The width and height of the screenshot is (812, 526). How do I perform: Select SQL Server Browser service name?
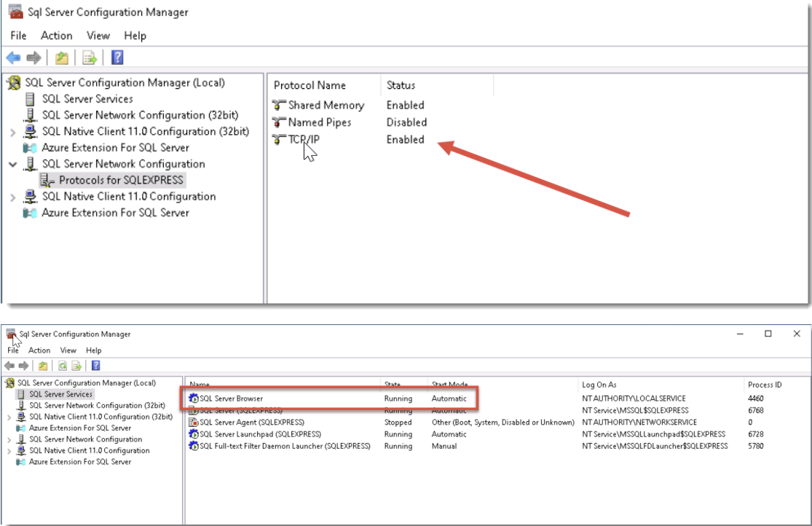click(x=231, y=399)
